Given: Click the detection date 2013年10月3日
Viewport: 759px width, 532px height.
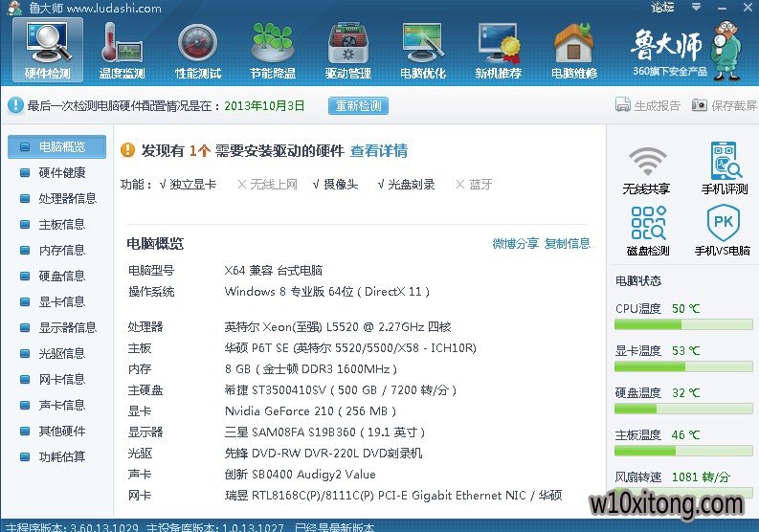Looking at the screenshot, I should 264,105.
